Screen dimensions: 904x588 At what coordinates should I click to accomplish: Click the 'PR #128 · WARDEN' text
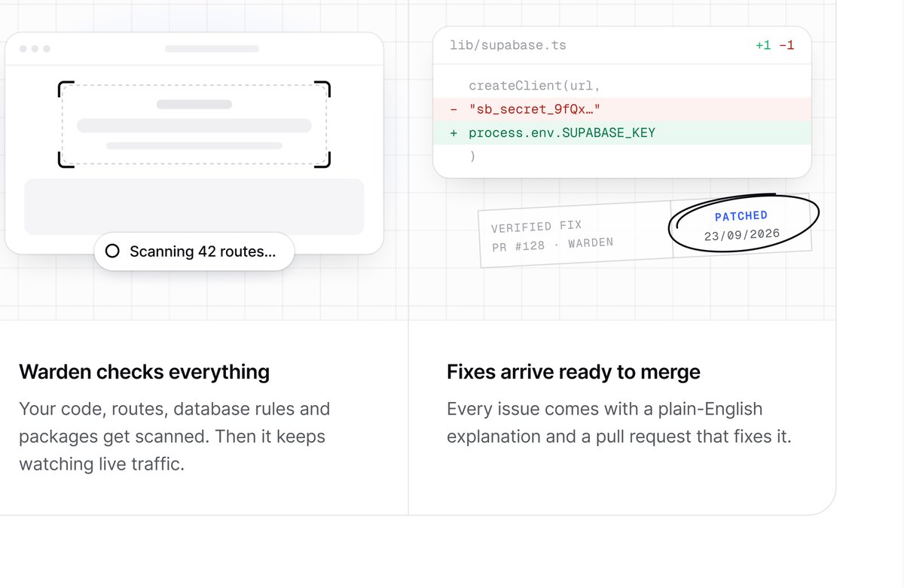coord(552,244)
